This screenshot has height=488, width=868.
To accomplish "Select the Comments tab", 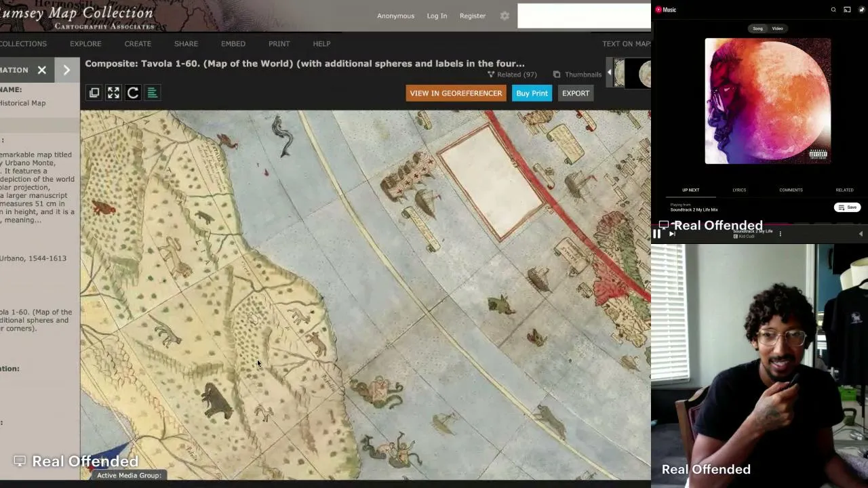I will point(791,190).
